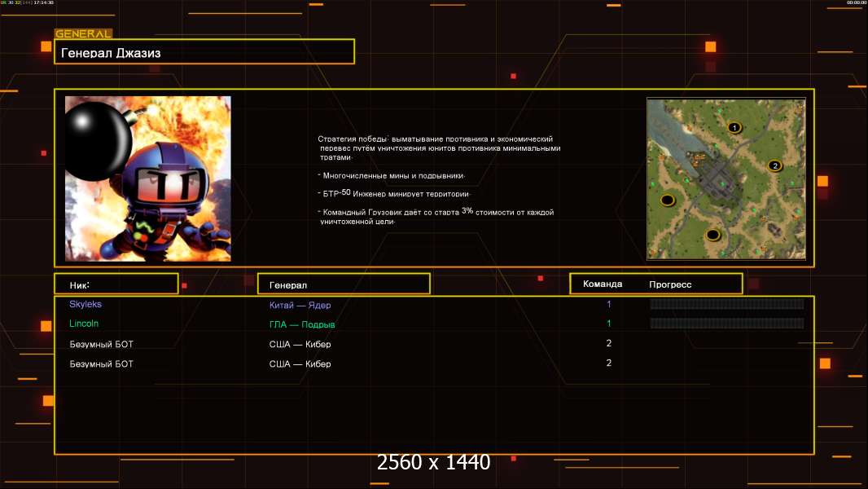Click the 'Прогресс' column header

coord(670,284)
